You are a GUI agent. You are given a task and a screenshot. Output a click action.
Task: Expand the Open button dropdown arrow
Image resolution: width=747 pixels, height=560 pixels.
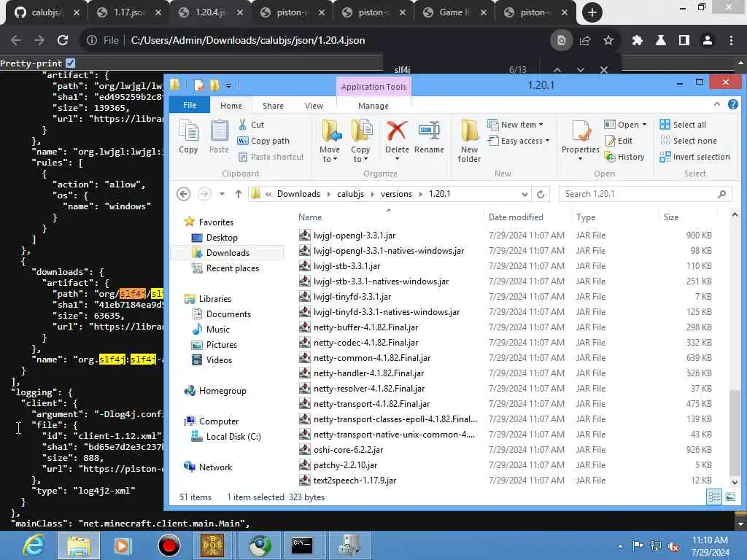(645, 125)
